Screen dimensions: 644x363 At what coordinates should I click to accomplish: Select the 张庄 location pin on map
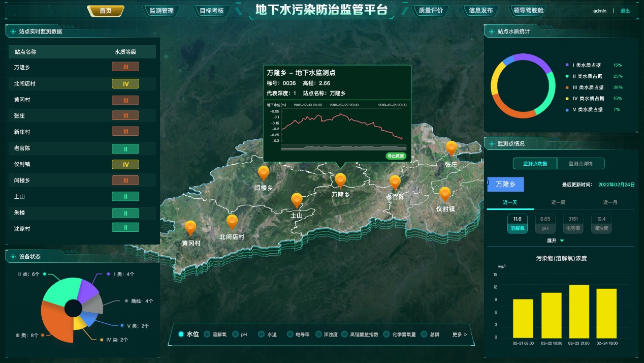pyautogui.click(x=451, y=148)
